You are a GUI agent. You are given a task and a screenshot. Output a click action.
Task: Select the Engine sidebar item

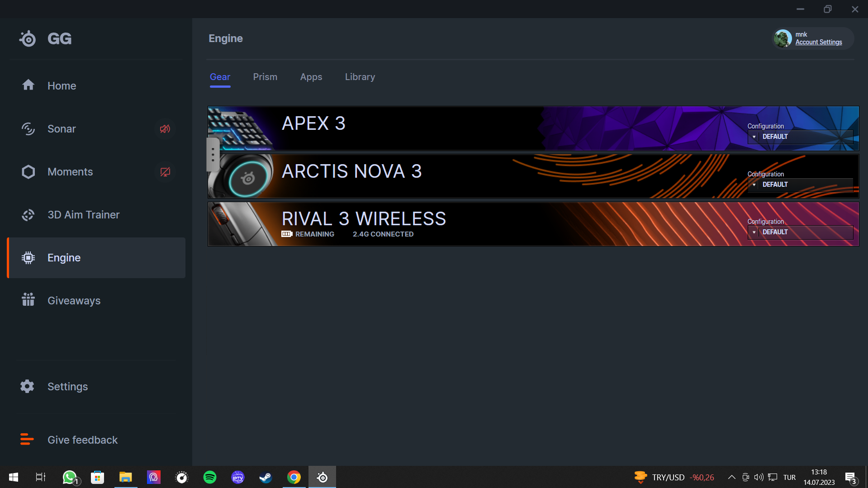[96, 258]
